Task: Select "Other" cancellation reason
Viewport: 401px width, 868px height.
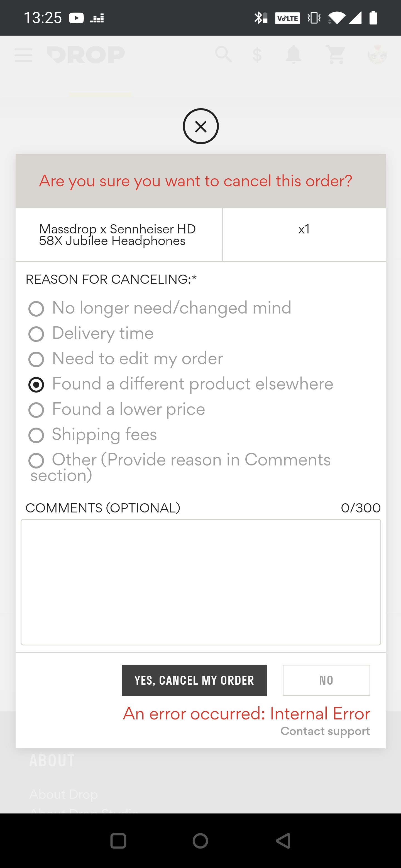Action: tap(36, 461)
